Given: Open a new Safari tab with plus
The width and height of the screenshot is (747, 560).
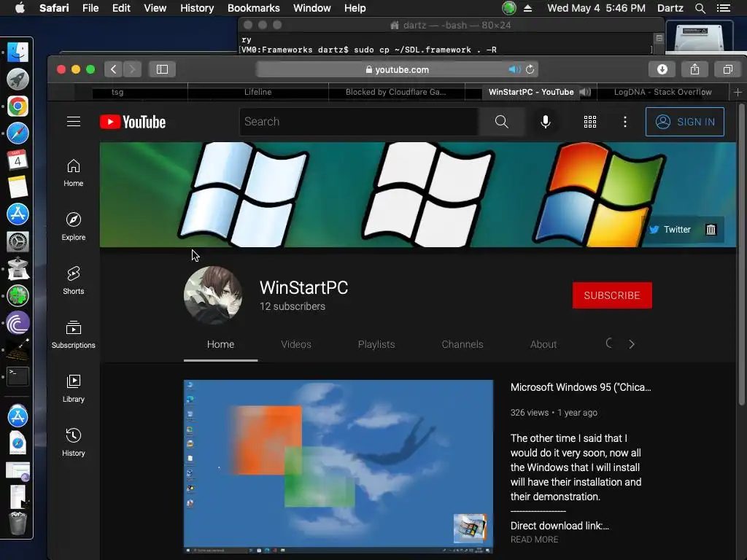Looking at the screenshot, I should (738, 93).
